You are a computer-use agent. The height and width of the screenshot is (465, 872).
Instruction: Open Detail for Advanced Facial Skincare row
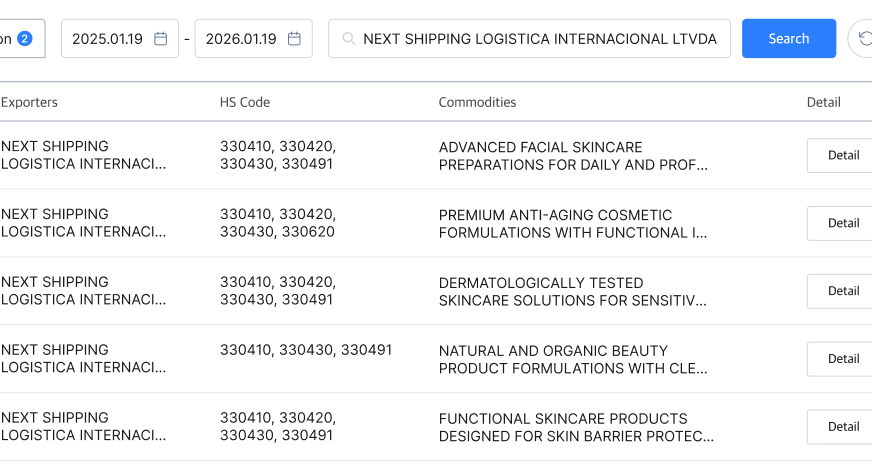click(842, 155)
